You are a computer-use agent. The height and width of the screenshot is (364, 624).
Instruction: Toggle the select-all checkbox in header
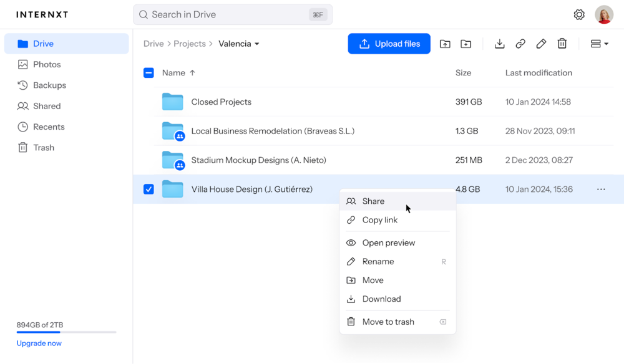(x=149, y=73)
